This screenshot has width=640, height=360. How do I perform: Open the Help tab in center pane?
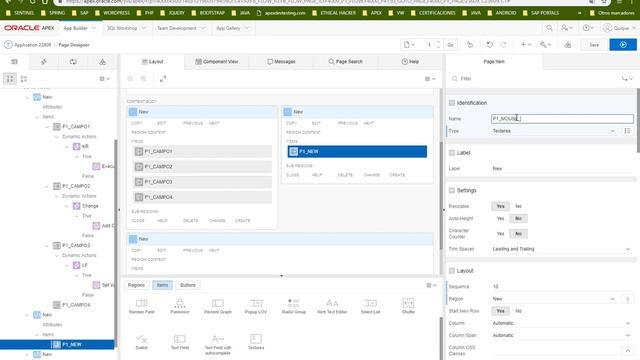410,62
